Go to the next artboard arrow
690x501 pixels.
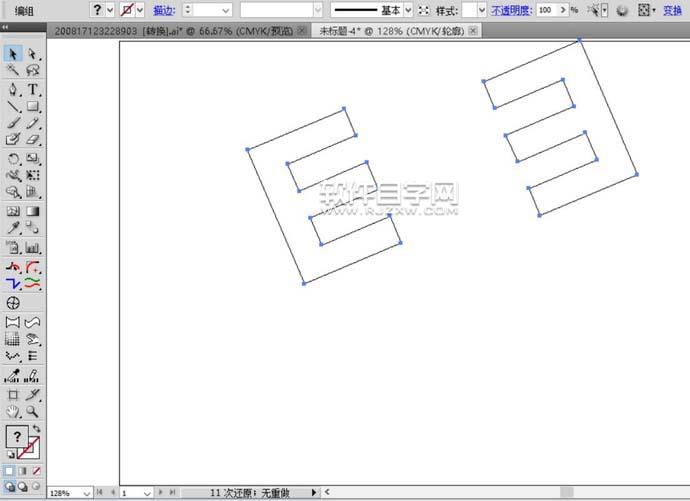click(x=160, y=492)
